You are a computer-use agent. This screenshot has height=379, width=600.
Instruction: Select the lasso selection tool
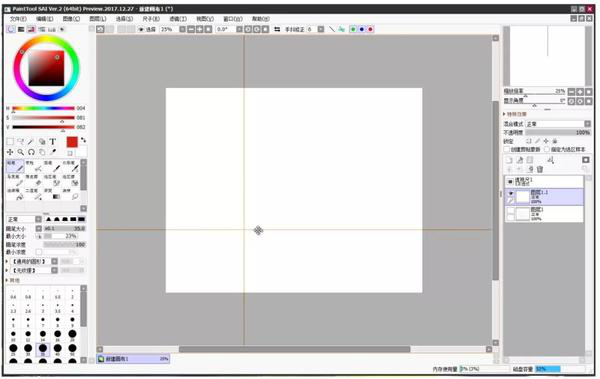click(21, 142)
